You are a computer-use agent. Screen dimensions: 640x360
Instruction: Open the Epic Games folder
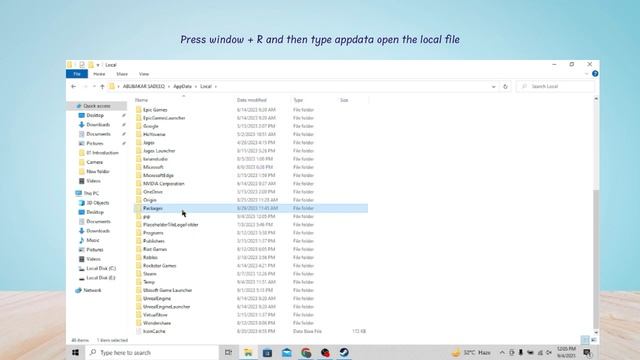click(155, 110)
